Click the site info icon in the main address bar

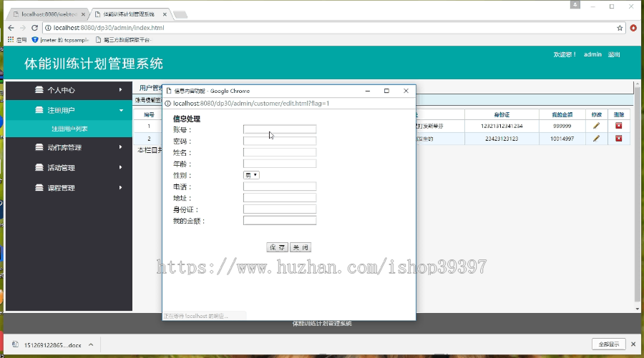(x=48, y=28)
